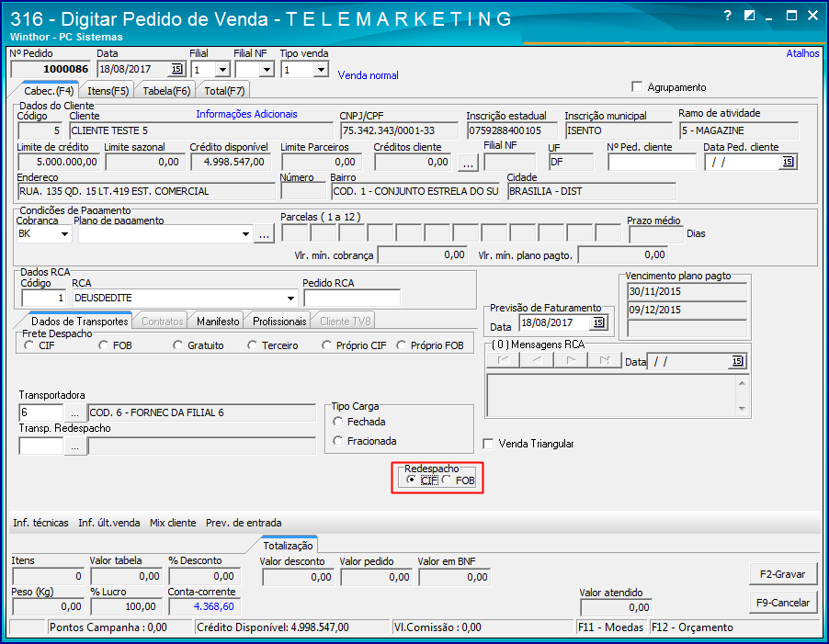The image size is (829, 644).
Task: Choose Terceiro freight option
Action: tap(252, 345)
